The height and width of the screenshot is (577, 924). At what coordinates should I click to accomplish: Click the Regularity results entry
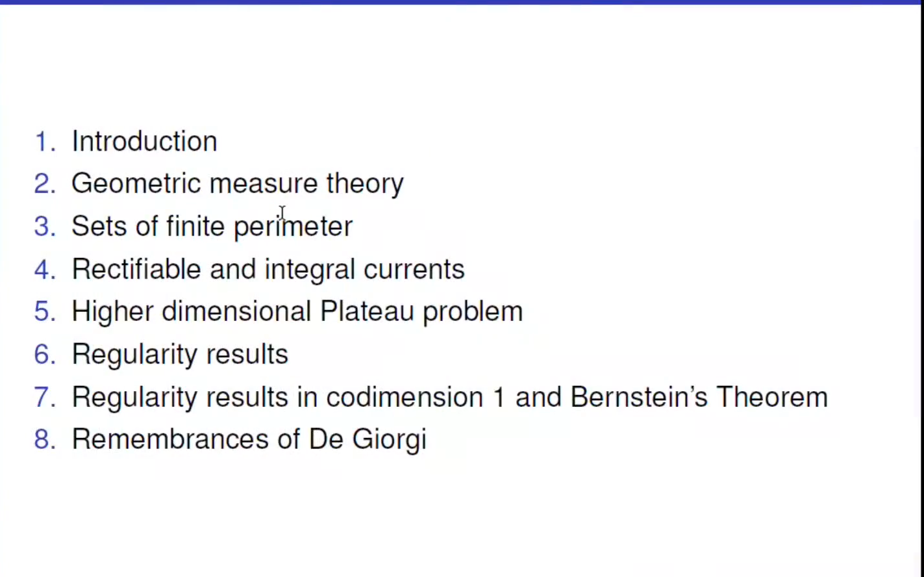click(179, 355)
